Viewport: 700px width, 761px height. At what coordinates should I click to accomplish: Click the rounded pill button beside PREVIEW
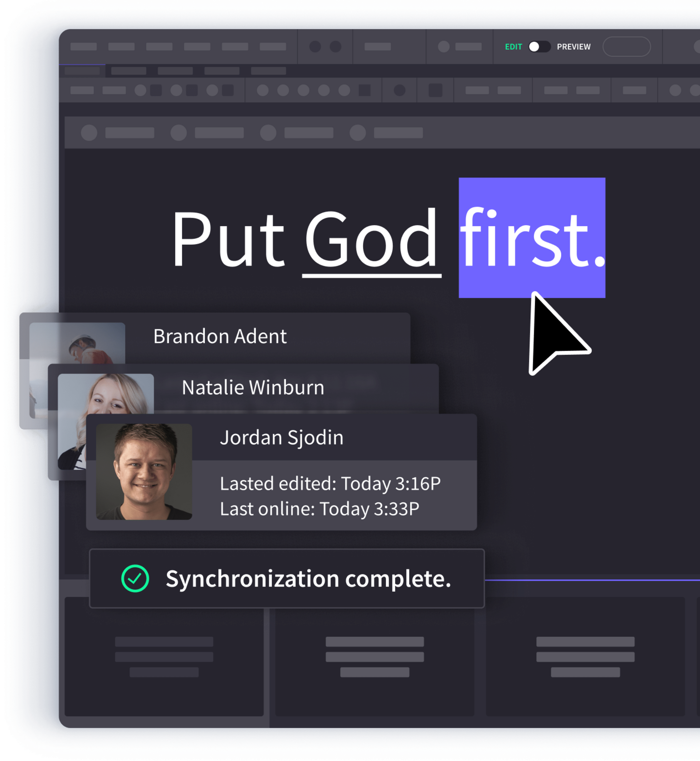click(626, 46)
